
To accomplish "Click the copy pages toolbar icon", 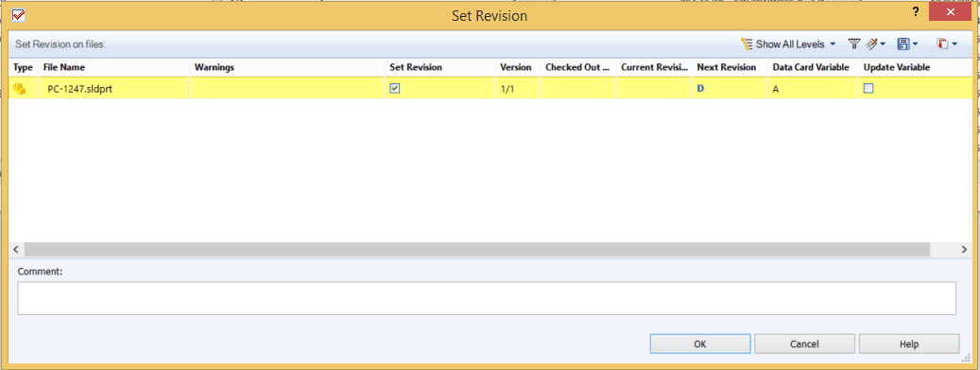I will [x=942, y=44].
